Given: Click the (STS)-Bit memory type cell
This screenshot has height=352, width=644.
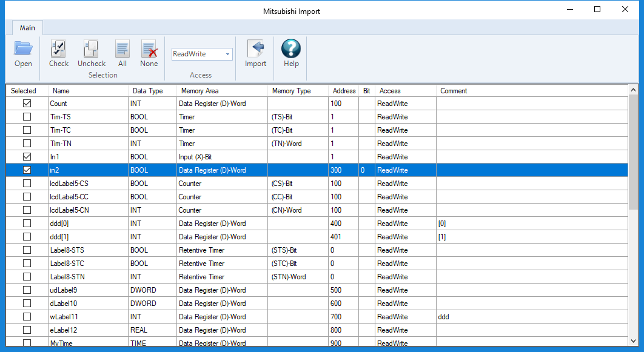Looking at the screenshot, I should coord(298,250).
